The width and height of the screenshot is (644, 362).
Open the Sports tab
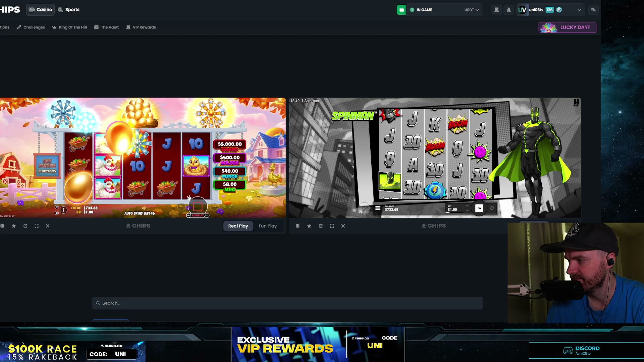click(x=69, y=10)
